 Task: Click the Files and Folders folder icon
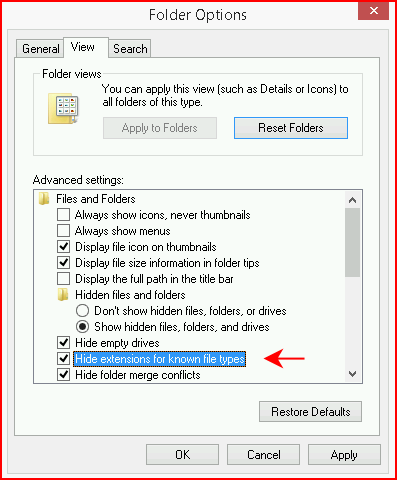coord(44,199)
